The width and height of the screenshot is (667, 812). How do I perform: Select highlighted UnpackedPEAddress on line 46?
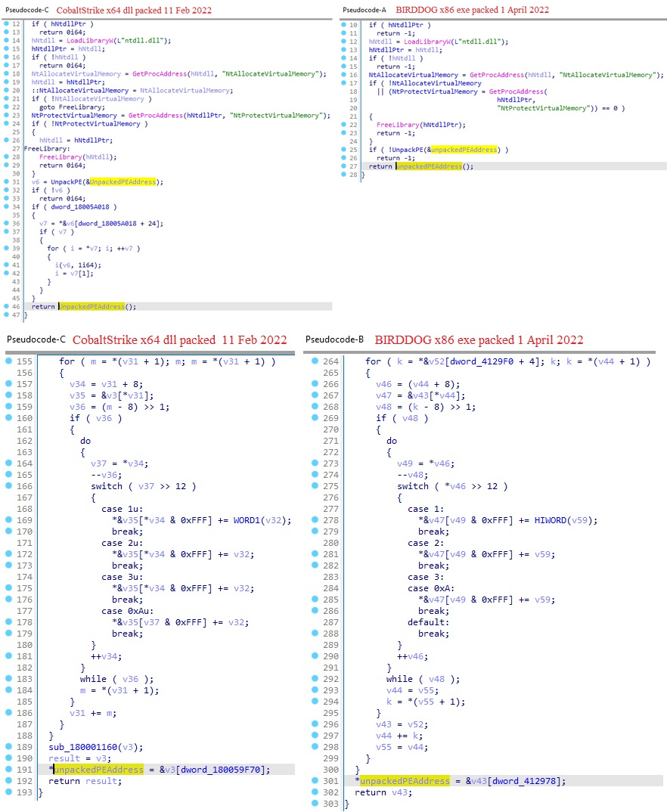pos(92,306)
